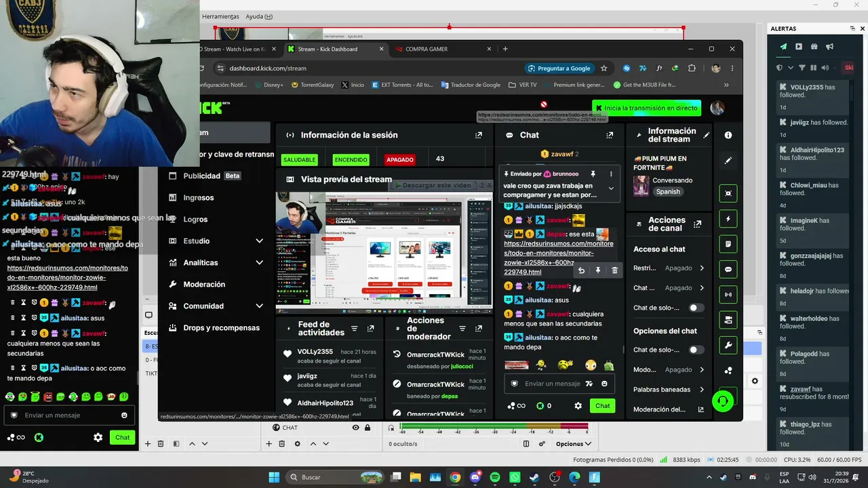
Task: Click the stream preview thumbnail
Action: (x=384, y=251)
